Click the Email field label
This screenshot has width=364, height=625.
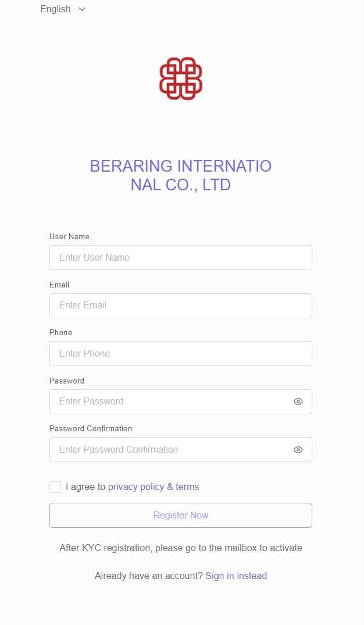[59, 285]
